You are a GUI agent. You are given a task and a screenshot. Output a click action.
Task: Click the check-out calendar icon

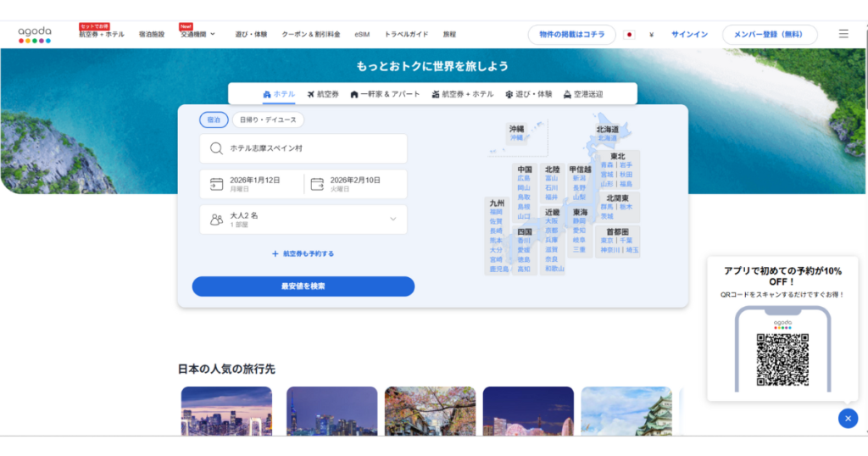(317, 184)
